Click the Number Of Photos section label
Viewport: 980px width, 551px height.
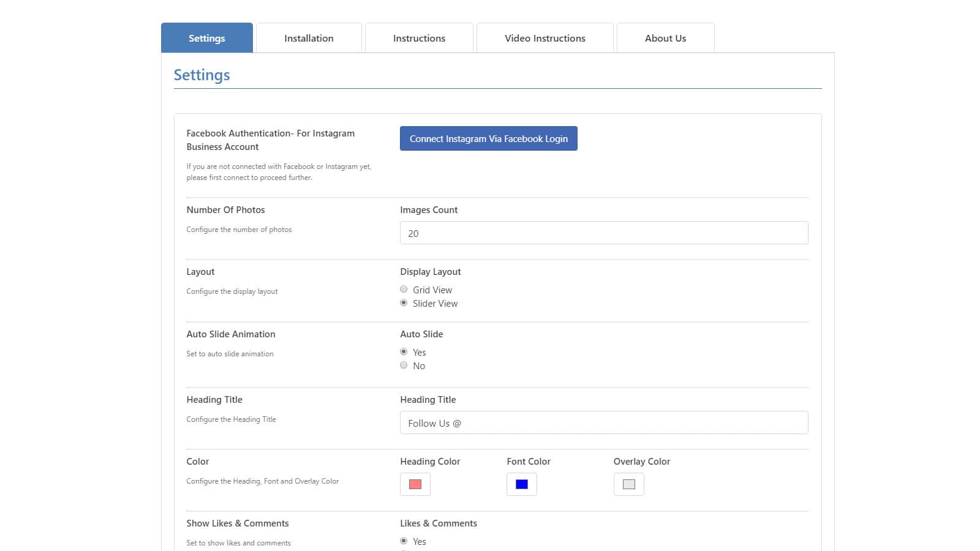(225, 210)
